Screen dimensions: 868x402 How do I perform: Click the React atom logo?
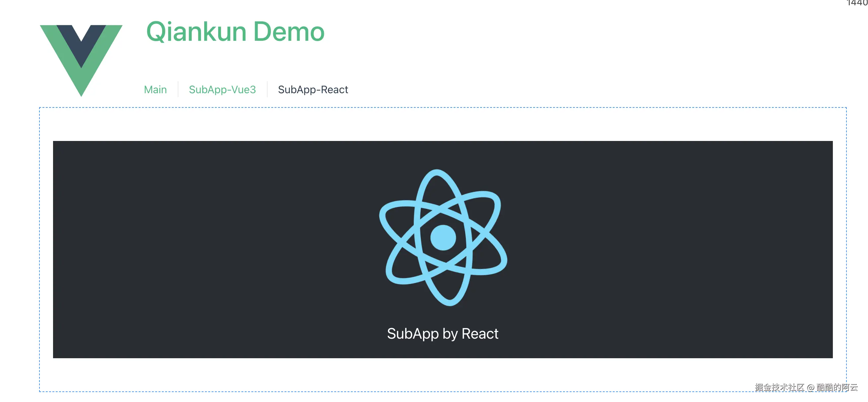[443, 237]
